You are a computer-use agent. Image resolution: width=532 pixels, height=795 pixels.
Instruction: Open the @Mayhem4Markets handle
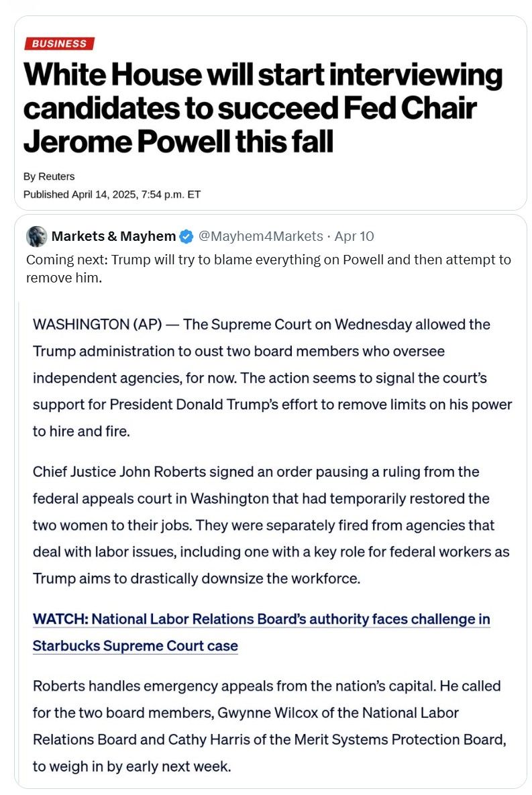(262, 236)
